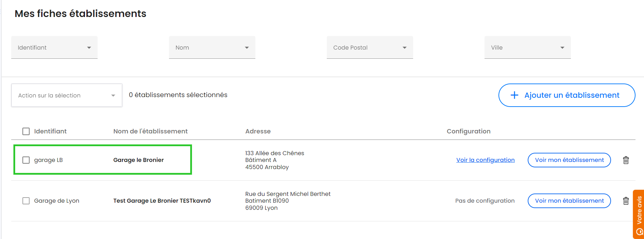
Task: Click Voir mon établissement for Test Garage Le Bronier
Action: pyautogui.click(x=569, y=201)
